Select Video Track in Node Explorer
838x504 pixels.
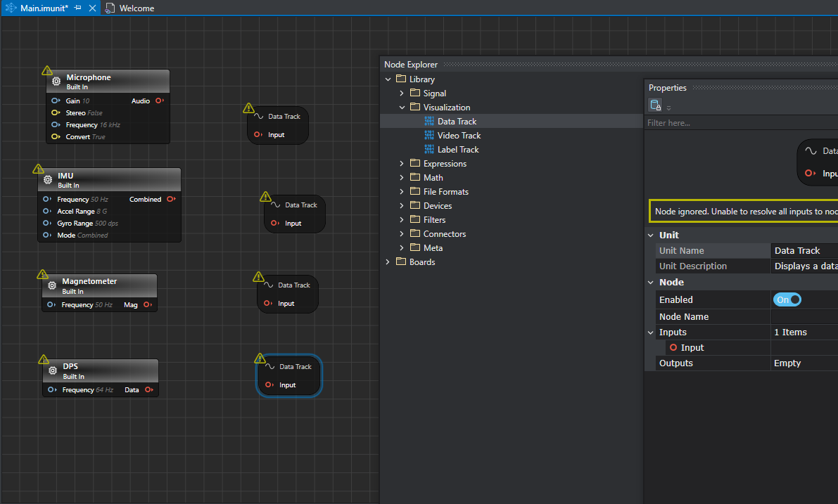pyautogui.click(x=459, y=135)
